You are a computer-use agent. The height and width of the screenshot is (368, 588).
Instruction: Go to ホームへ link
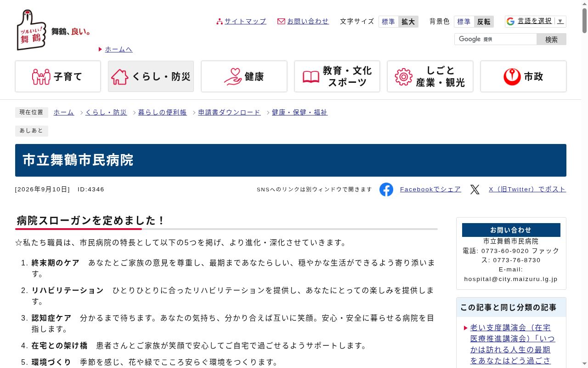(x=119, y=49)
